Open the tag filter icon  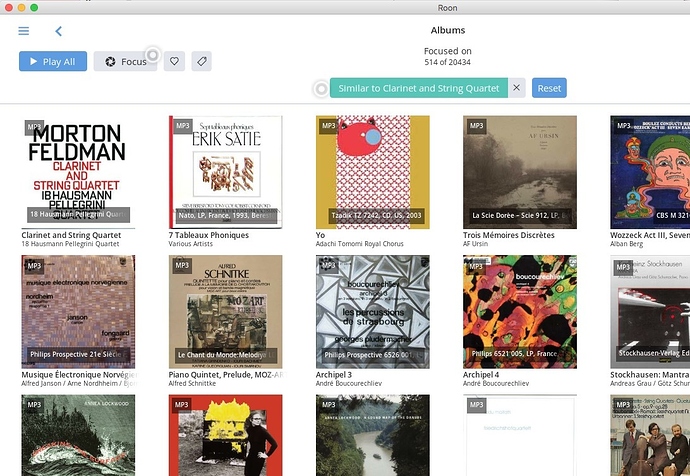(x=202, y=61)
